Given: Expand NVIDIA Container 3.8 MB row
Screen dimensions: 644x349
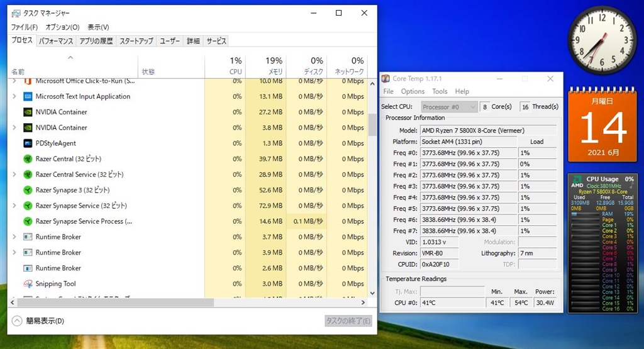Looking at the screenshot, I should tap(14, 128).
